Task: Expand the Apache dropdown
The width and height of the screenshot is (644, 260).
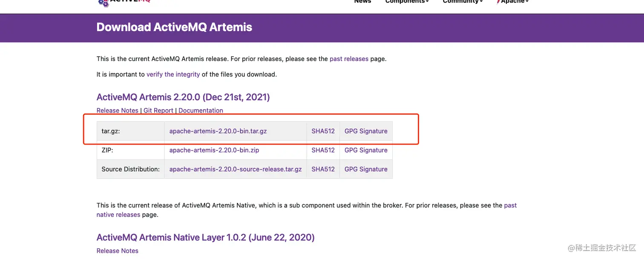Action: pos(513,2)
